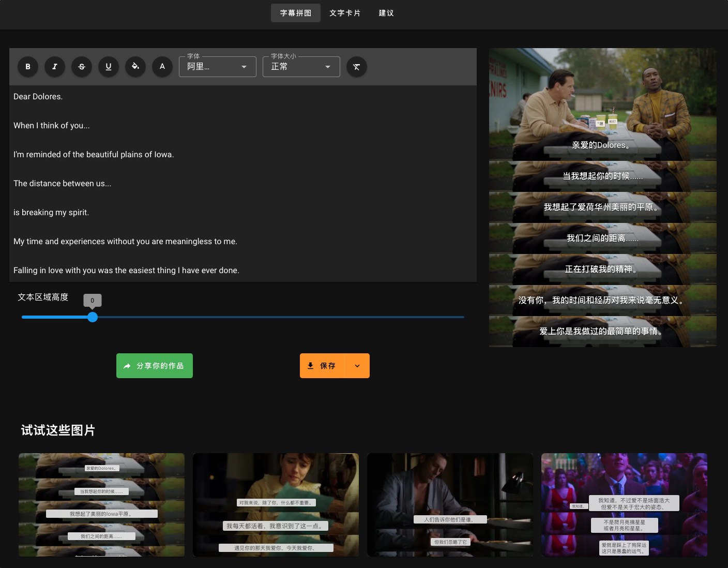The height and width of the screenshot is (568, 728).
Task: Click the 试试这些图片 heading
Action: tap(58, 430)
